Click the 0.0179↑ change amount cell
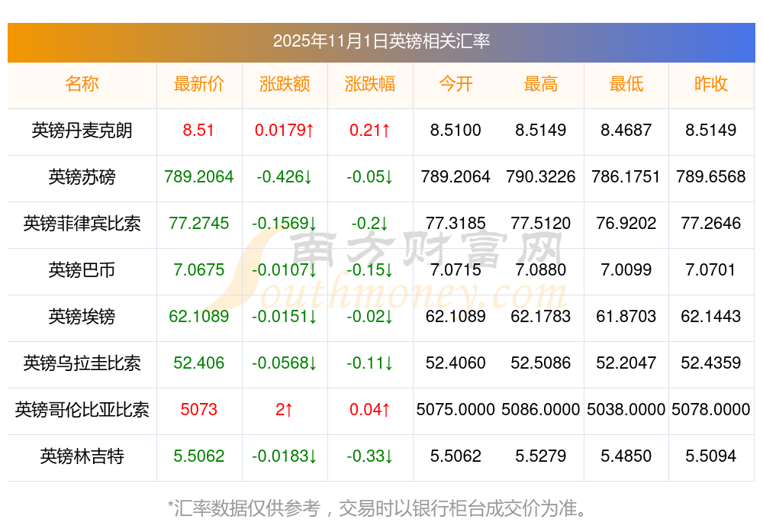763x532 pixels. click(x=285, y=131)
